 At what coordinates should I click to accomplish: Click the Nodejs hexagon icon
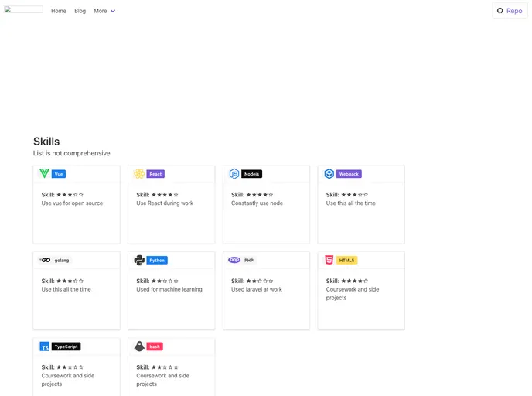coord(234,174)
